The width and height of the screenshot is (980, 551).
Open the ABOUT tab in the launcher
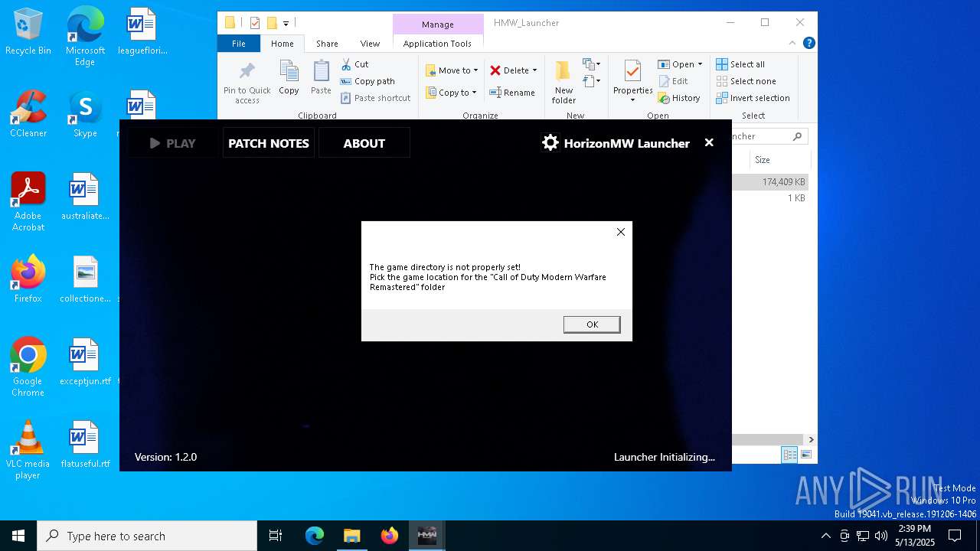tap(364, 143)
